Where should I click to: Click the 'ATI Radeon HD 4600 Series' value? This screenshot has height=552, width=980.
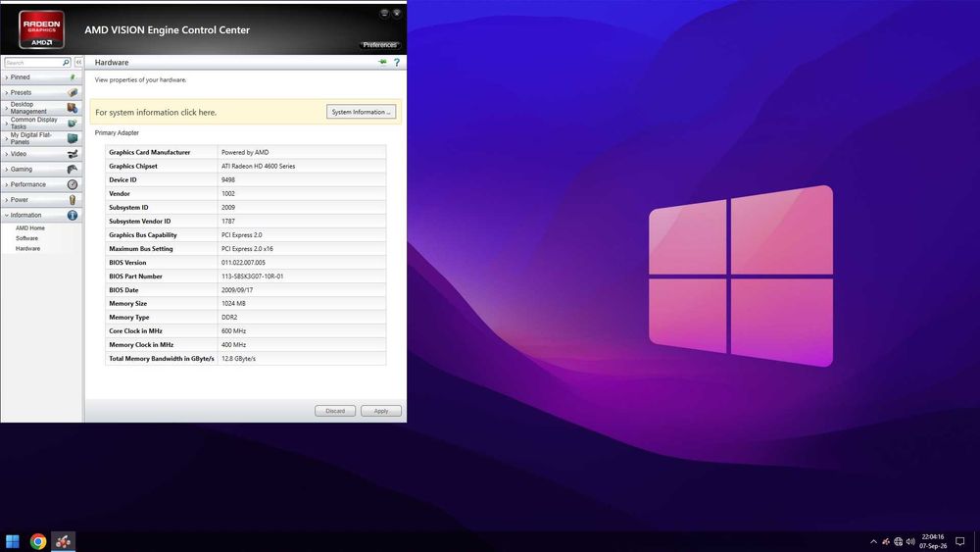(x=258, y=167)
